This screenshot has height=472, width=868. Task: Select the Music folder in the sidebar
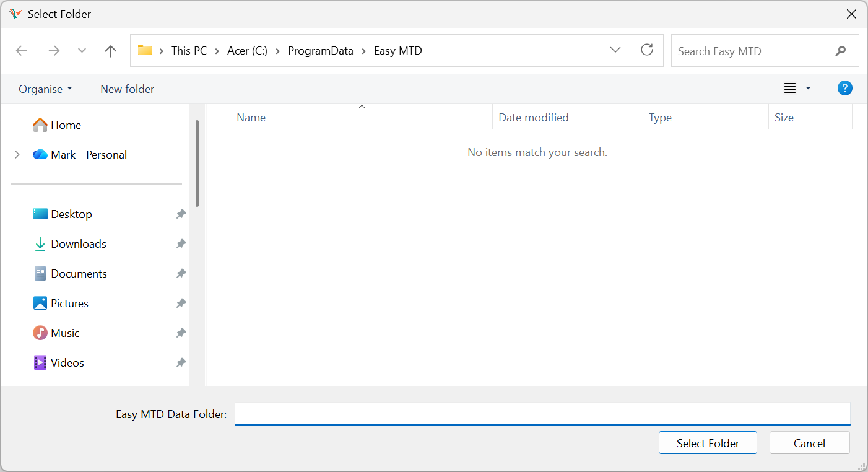pos(64,333)
